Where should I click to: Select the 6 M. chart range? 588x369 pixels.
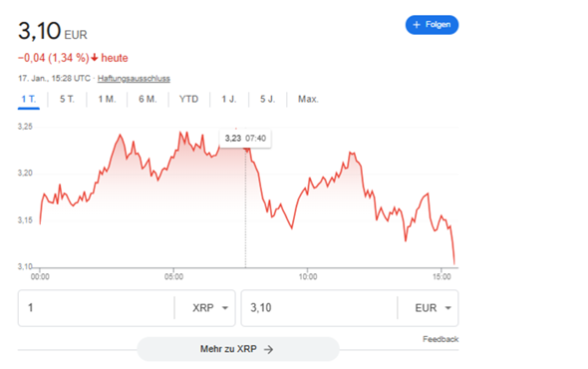coord(147,99)
